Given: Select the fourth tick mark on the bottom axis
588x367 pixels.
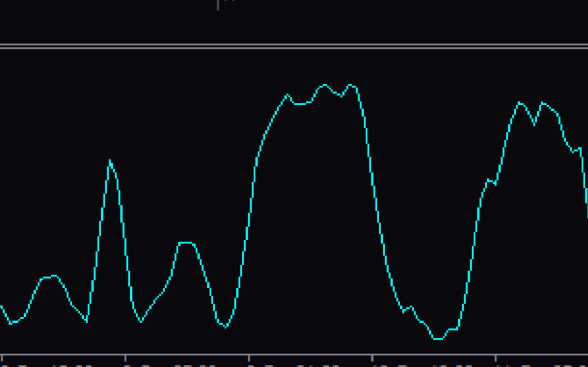Looking at the screenshot, I should point(372,358).
